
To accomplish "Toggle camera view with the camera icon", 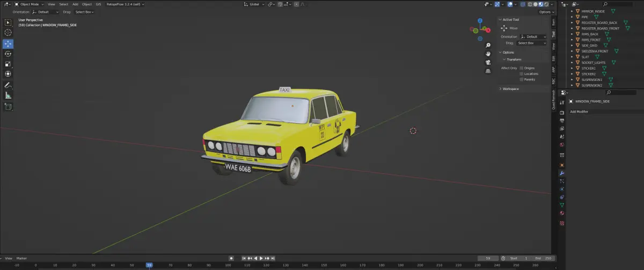I will coord(488,62).
